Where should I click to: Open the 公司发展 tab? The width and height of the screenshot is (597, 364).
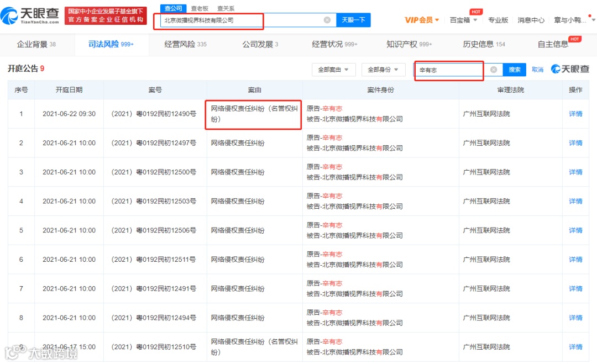pyautogui.click(x=260, y=44)
